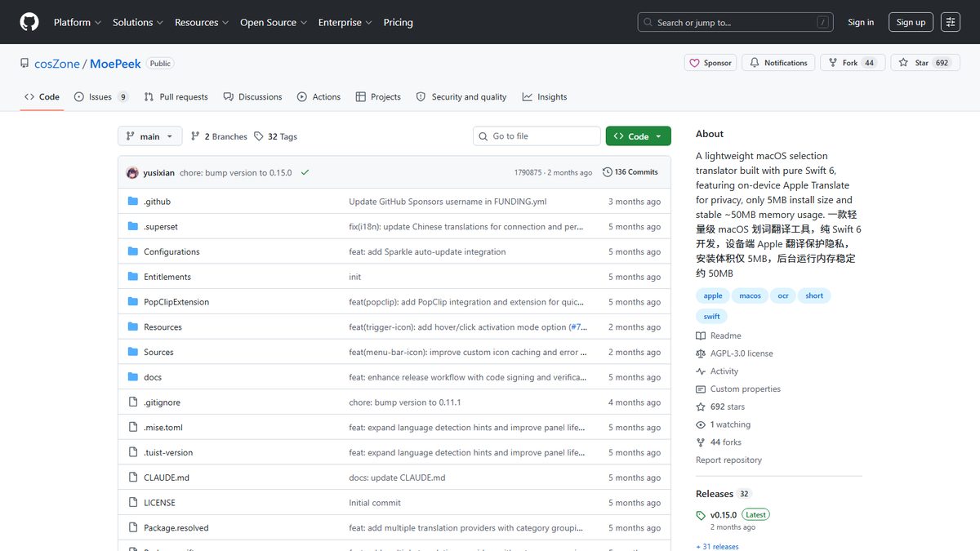Open the + 31 releases link
This screenshot has height=551, width=980.
pos(717,546)
